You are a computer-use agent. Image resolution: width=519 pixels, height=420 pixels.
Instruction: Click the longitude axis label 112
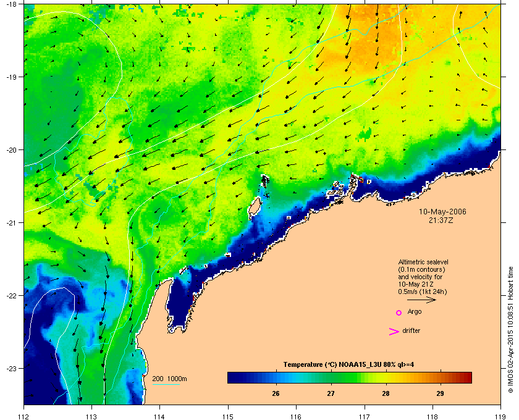click(24, 416)
